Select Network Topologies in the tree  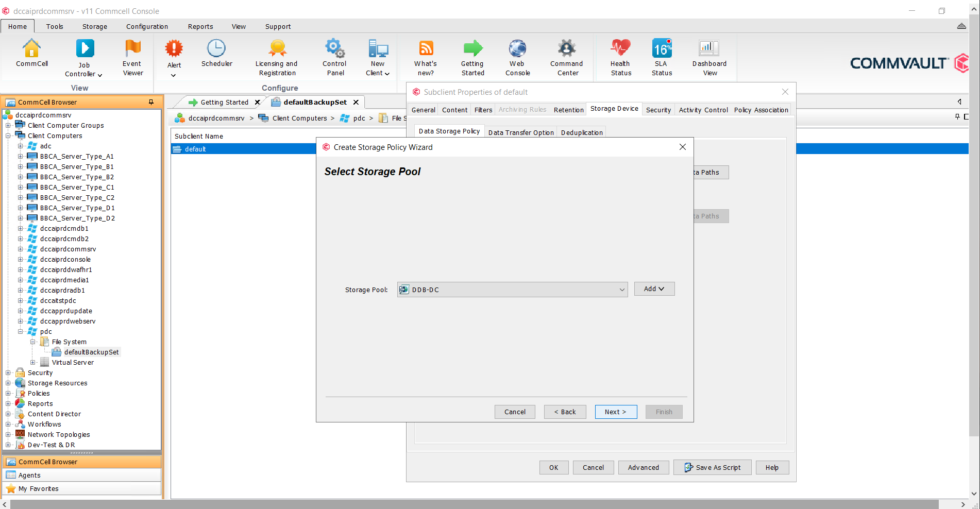59,434
